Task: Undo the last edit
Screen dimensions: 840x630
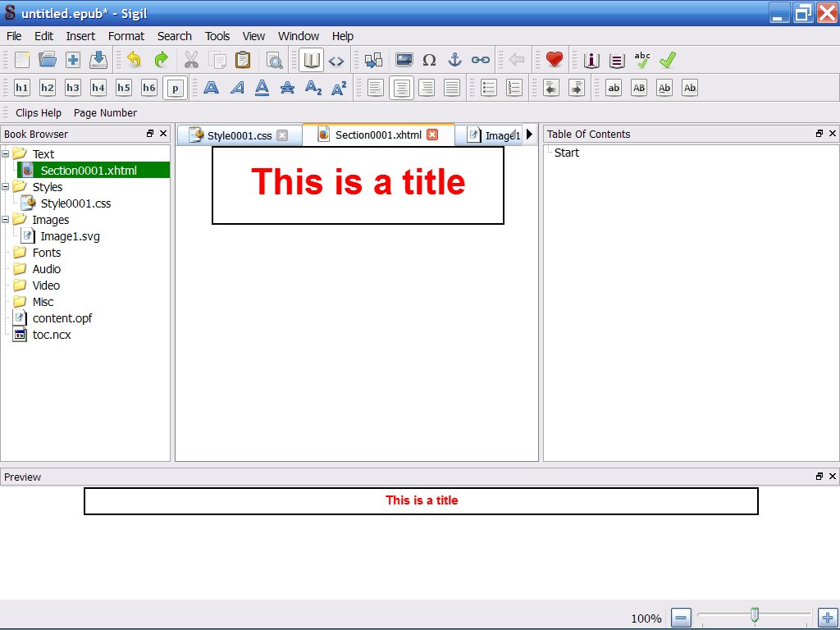Action: (135, 60)
